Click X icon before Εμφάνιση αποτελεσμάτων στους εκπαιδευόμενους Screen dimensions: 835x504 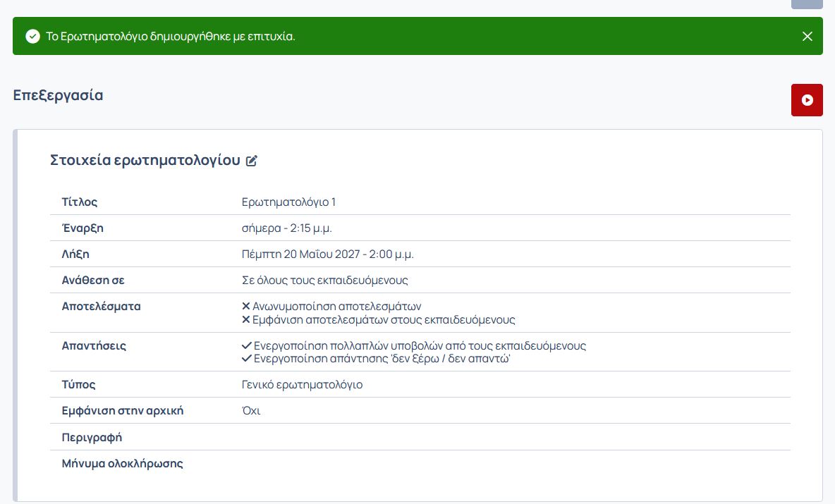pyautogui.click(x=246, y=320)
